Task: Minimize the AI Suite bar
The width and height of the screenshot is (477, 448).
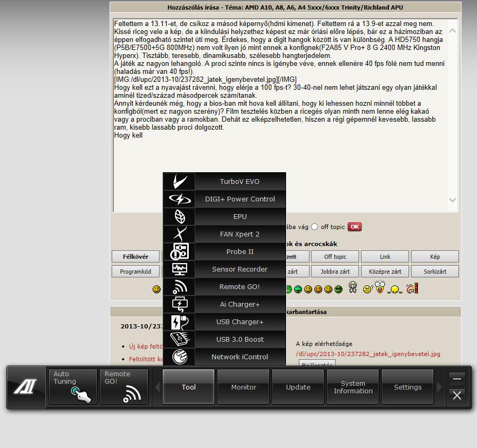Action: pos(457,379)
